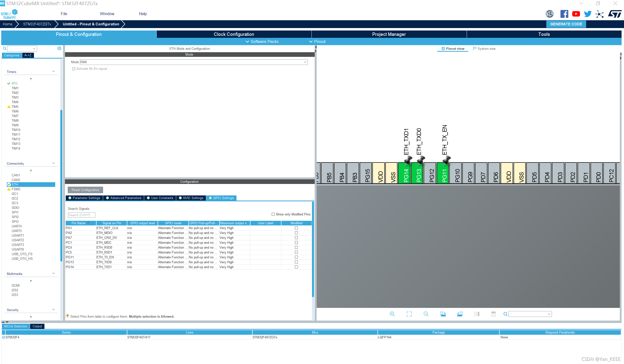Open the categories settings gear icon
This screenshot has height=364, width=624.
[x=59, y=48]
